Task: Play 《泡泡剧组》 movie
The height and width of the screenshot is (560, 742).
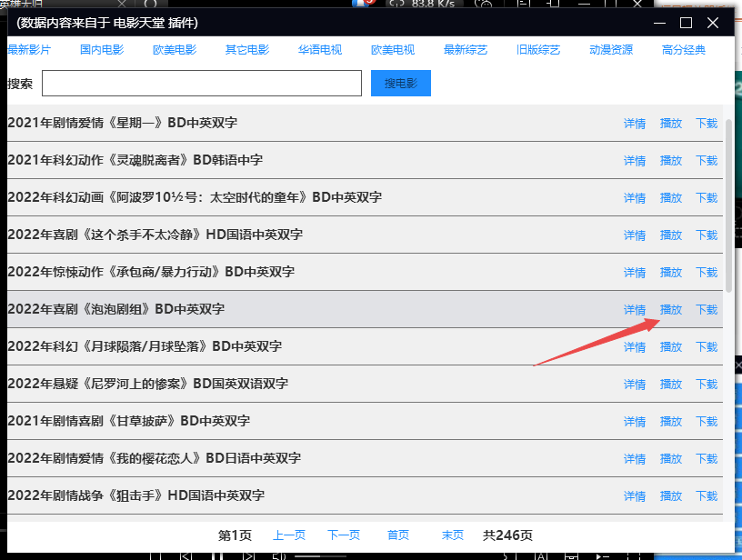Action: (x=671, y=310)
